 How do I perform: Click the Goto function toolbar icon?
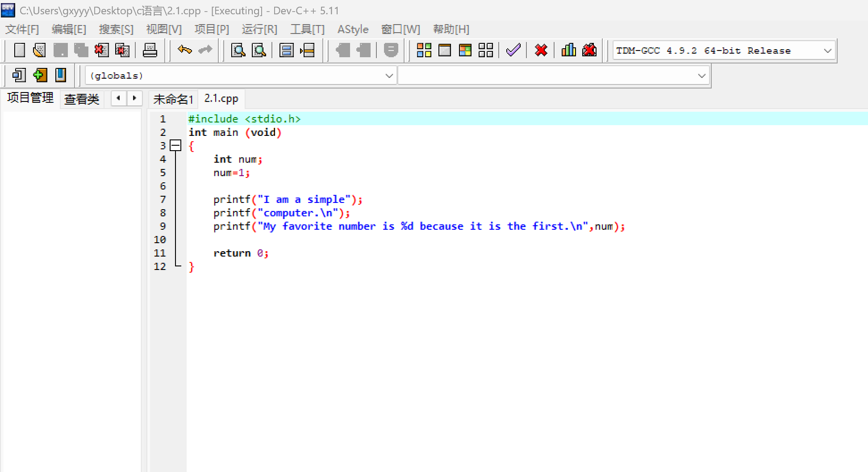[286, 50]
